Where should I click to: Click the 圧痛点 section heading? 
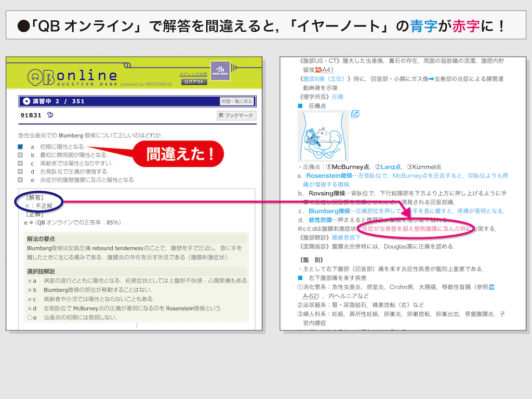(317, 106)
